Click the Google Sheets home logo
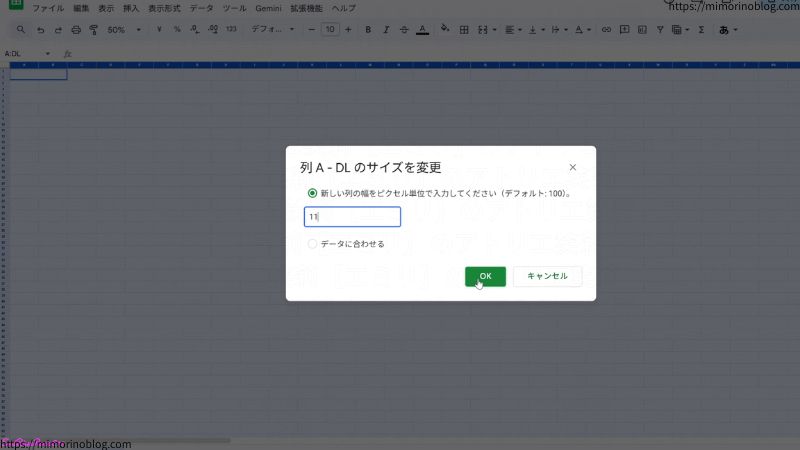Screen dimensions: 800x450 16,4
